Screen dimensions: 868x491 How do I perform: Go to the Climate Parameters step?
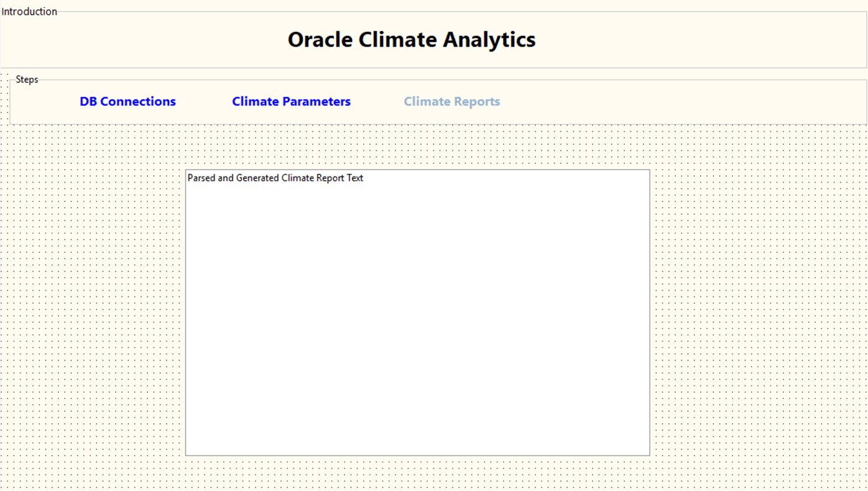tap(291, 101)
